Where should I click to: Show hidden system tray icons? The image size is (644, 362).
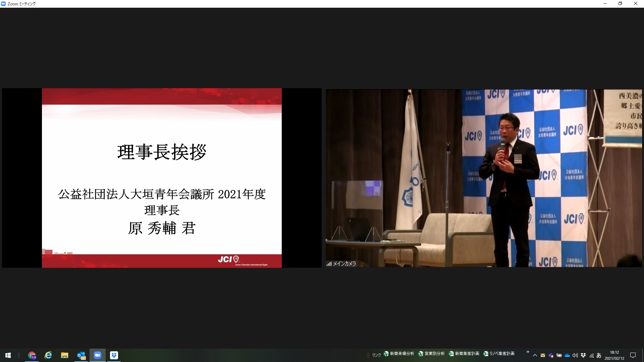(x=535, y=355)
